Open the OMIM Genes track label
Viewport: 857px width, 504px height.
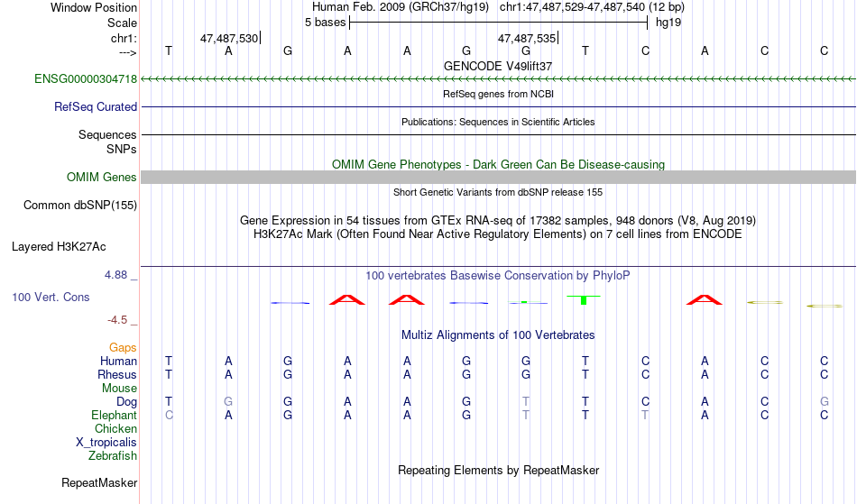click(101, 177)
